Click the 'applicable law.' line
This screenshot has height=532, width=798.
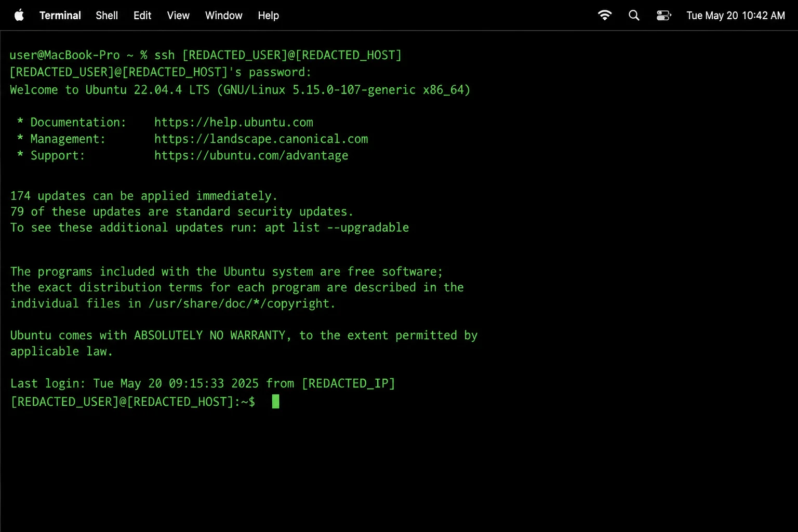tap(61, 352)
